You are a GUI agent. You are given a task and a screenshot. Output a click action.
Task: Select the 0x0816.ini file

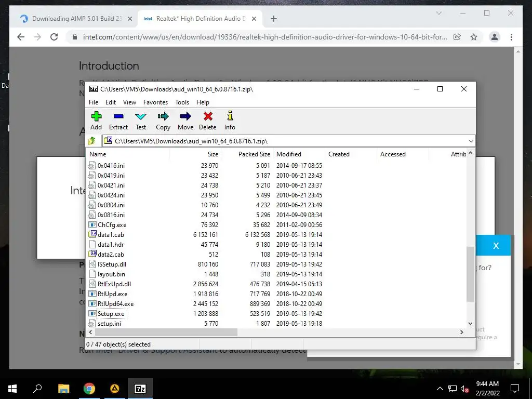tap(111, 215)
